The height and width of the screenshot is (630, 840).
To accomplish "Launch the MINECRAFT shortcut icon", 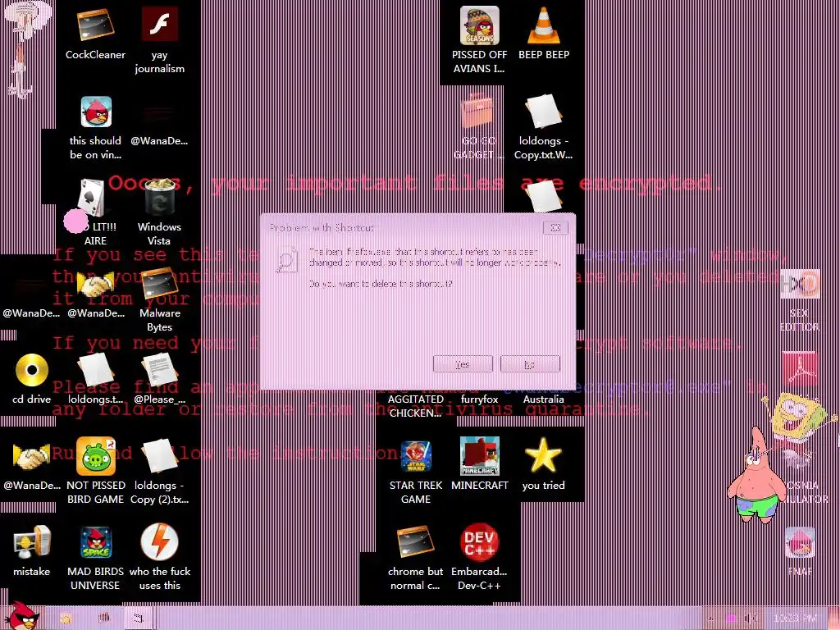I will click(x=479, y=456).
